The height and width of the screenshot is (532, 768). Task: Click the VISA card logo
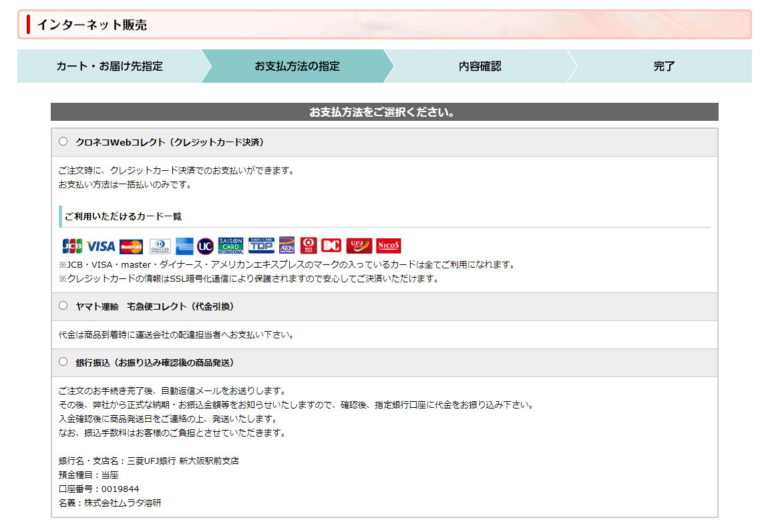pyautogui.click(x=101, y=246)
